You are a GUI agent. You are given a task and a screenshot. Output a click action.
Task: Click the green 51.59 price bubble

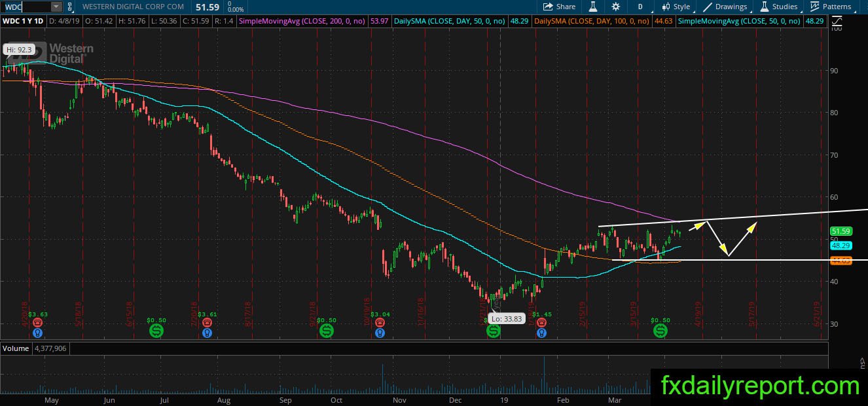840,231
